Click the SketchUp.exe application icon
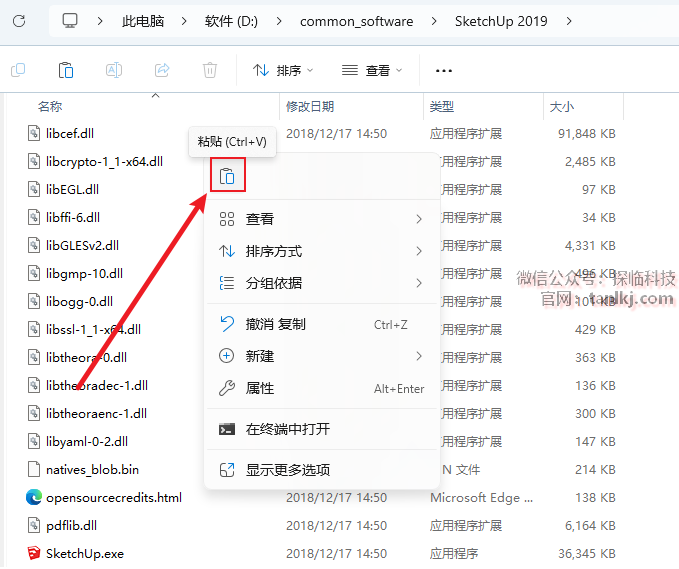The width and height of the screenshot is (679, 569). pos(34,553)
